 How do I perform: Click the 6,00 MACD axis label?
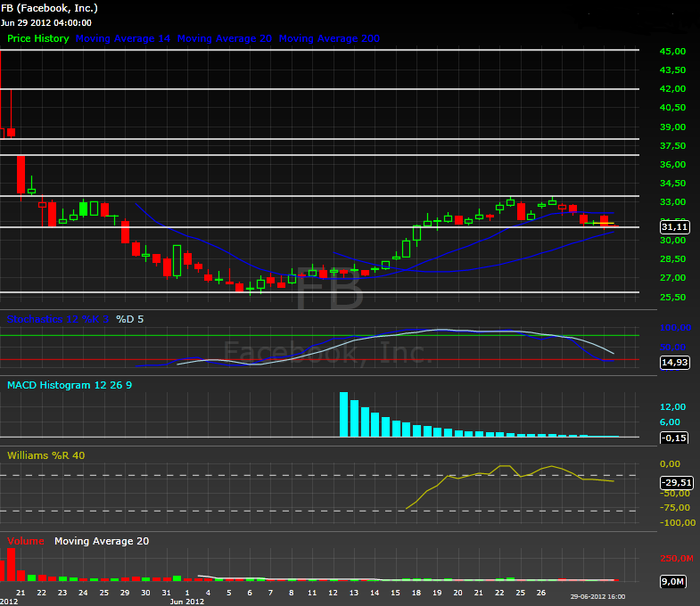point(670,422)
